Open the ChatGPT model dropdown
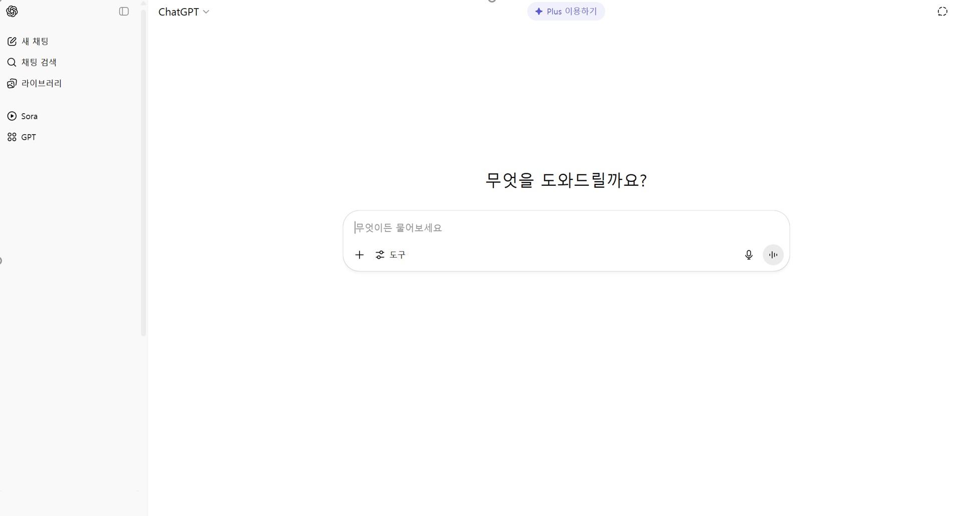Image resolution: width=980 pixels, height=516 pixels. point(184,12)
